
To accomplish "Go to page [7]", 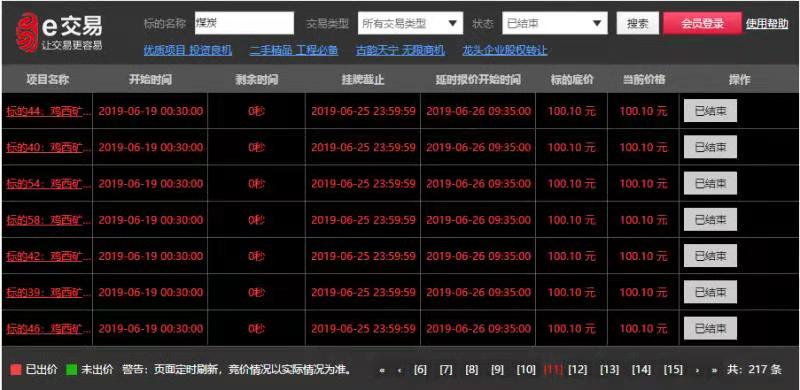I will tap(446, 370).
